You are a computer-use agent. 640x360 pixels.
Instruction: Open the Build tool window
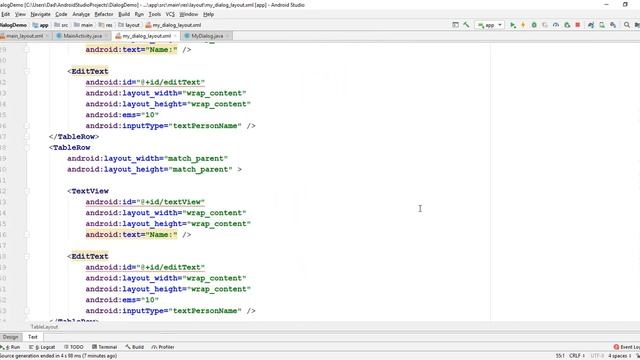(135, 347)
